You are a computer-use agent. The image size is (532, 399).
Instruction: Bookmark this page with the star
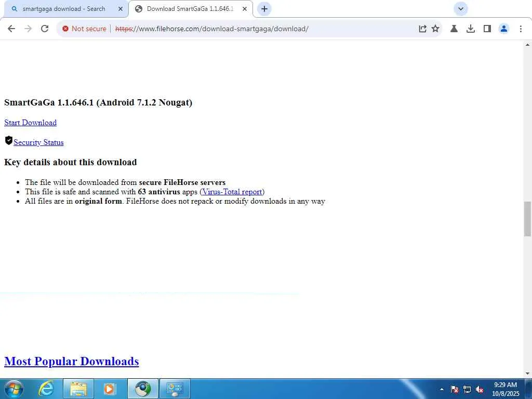pyautogui.click(x=435, y=29)
